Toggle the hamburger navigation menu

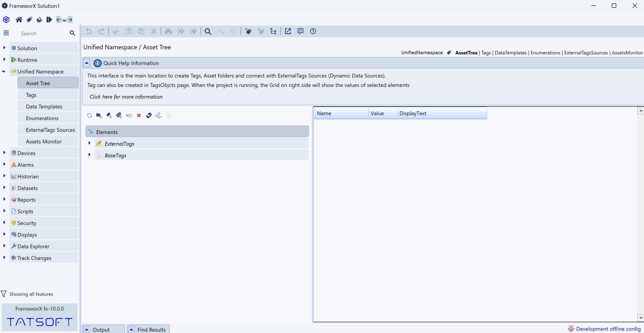tap(6, 33)
